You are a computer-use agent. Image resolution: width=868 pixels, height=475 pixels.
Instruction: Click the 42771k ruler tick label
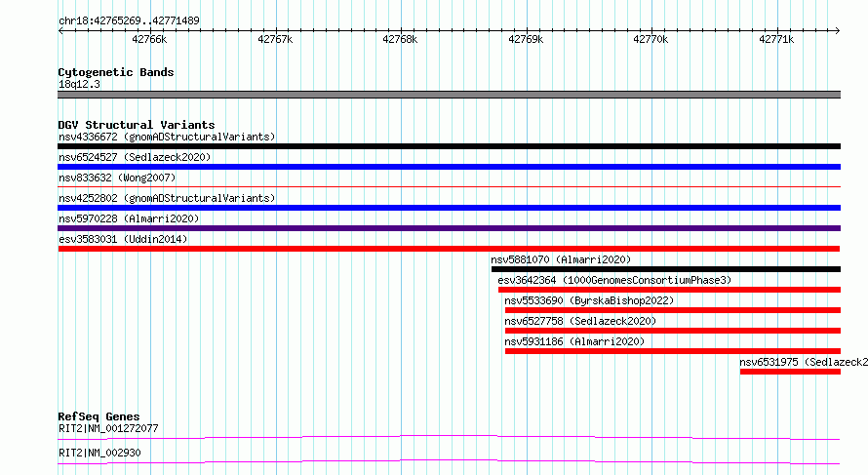(776, 39)
